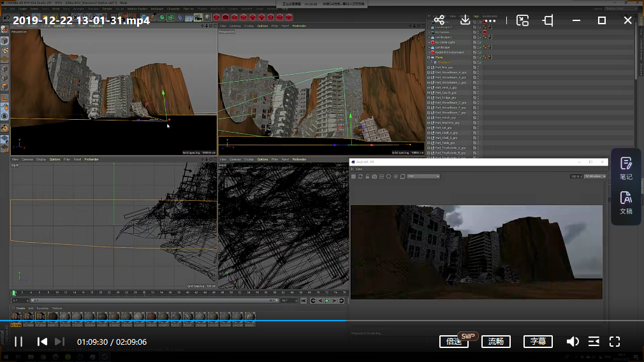The width and height of the screenshot is (644, 362).
Task: Toggle the enable checkmark for Displacer
Action: (479, 62)
